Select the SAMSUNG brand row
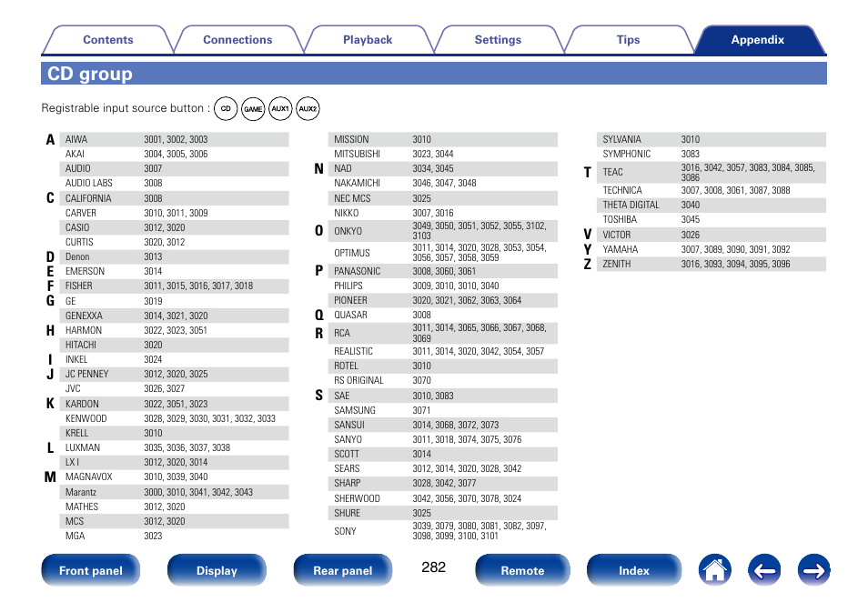This screenshot has height=612, width=868. (x=443, y=411)
